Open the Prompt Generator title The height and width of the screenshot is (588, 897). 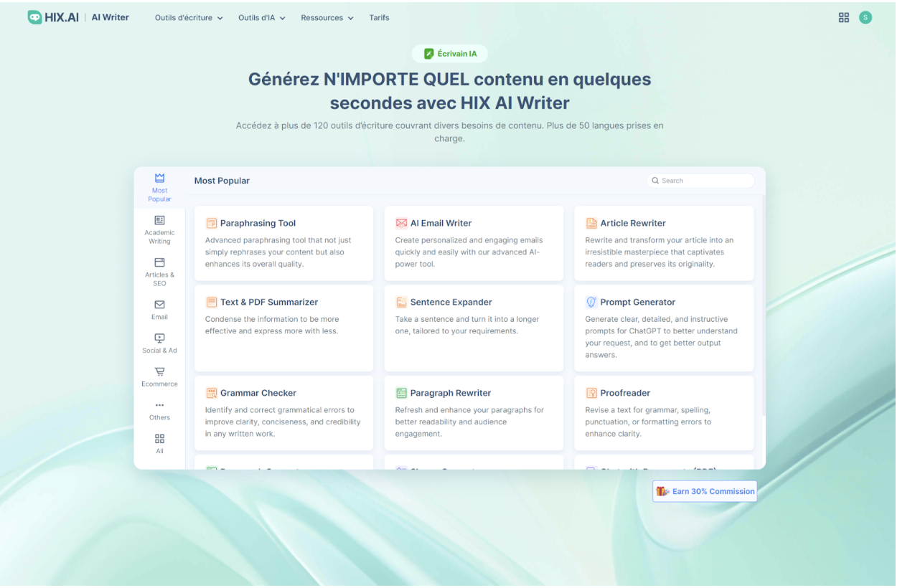pyautogui.click(x=638, y=302)
